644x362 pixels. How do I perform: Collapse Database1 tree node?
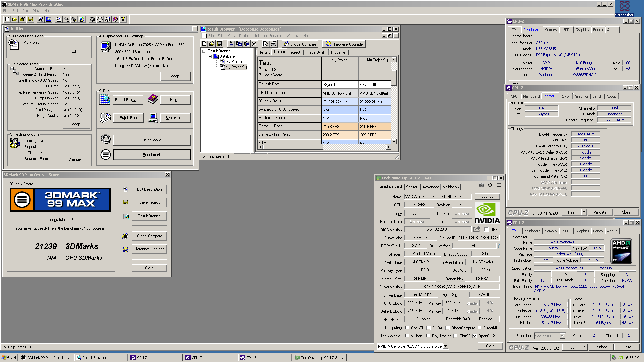tap(210, 56)
